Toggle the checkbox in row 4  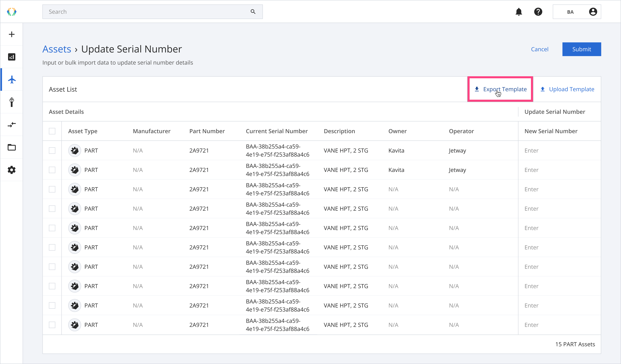(x=52, y=208)
